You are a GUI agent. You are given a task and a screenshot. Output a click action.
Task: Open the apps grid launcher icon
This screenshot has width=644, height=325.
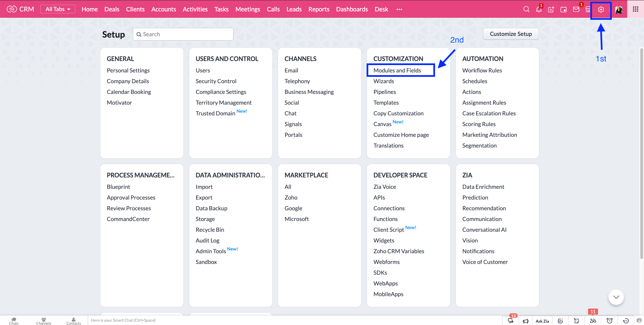click(635, 9)
